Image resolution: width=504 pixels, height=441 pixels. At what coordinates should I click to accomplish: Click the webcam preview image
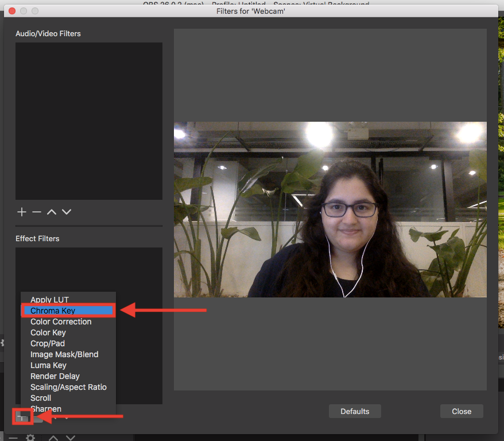330,210
